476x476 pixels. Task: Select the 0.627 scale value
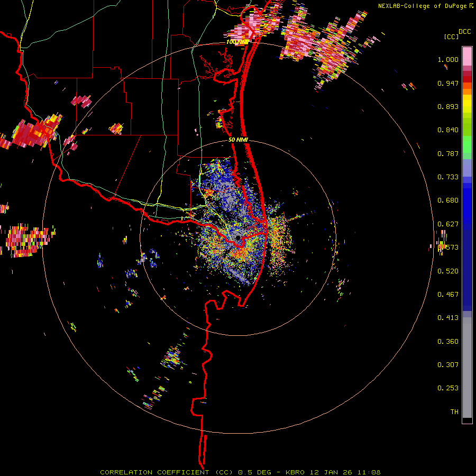(448, 224)
